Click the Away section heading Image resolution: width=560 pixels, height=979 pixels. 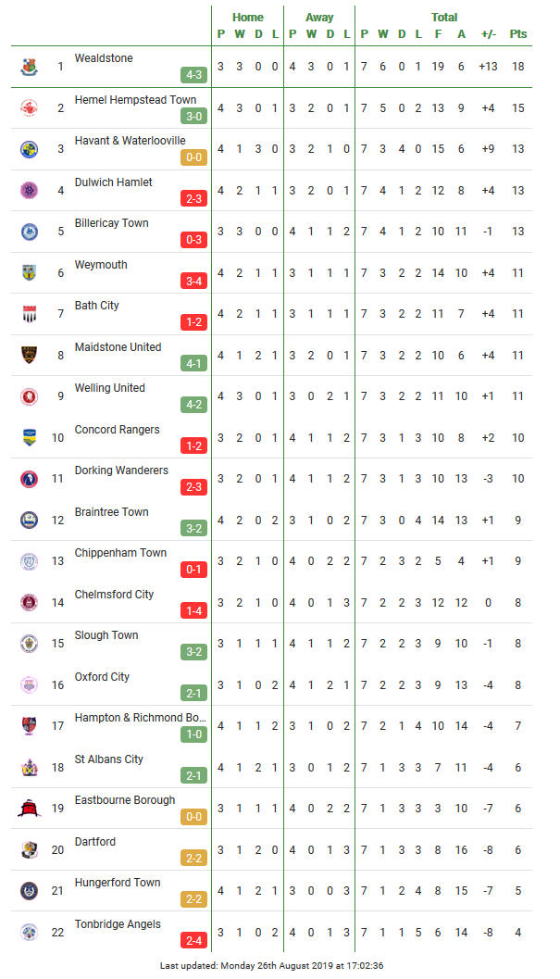[x=319, y=17]
